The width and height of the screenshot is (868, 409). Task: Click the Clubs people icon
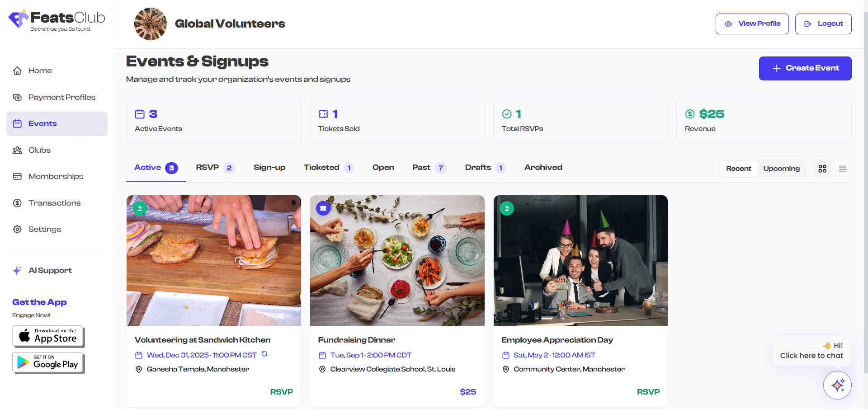pos(17,150)
